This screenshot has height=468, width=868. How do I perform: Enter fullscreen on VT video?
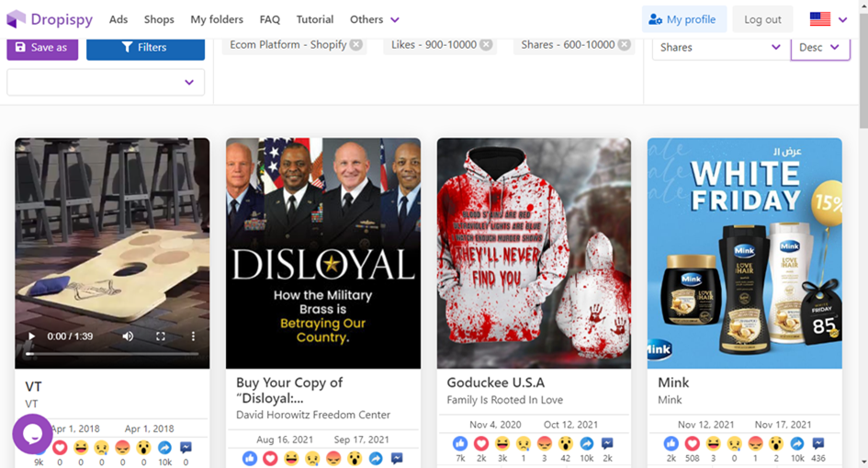point(161,337)
